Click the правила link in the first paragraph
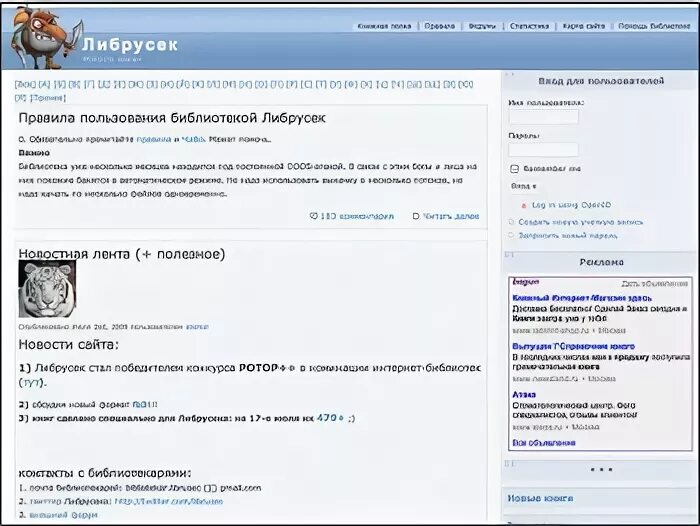 click(x=154, y=139)
